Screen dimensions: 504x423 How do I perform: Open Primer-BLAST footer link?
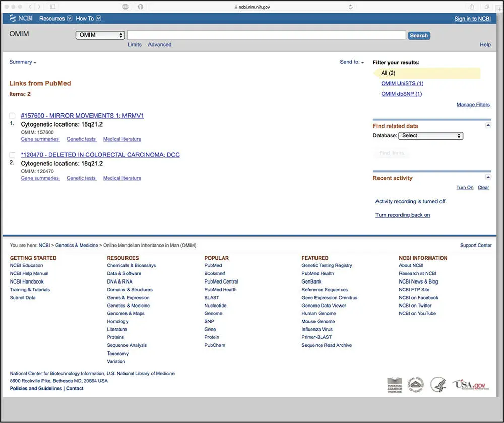point(317,337)
